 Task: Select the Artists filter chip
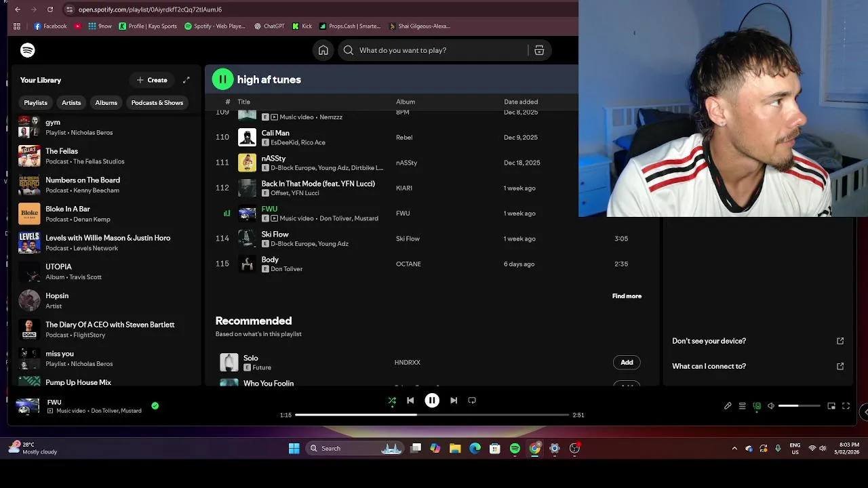(71, 102)
